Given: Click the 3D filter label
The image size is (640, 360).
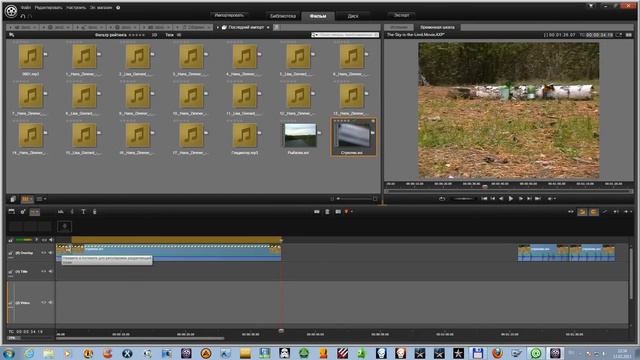Looking at the screenshot, I should 154,35.
